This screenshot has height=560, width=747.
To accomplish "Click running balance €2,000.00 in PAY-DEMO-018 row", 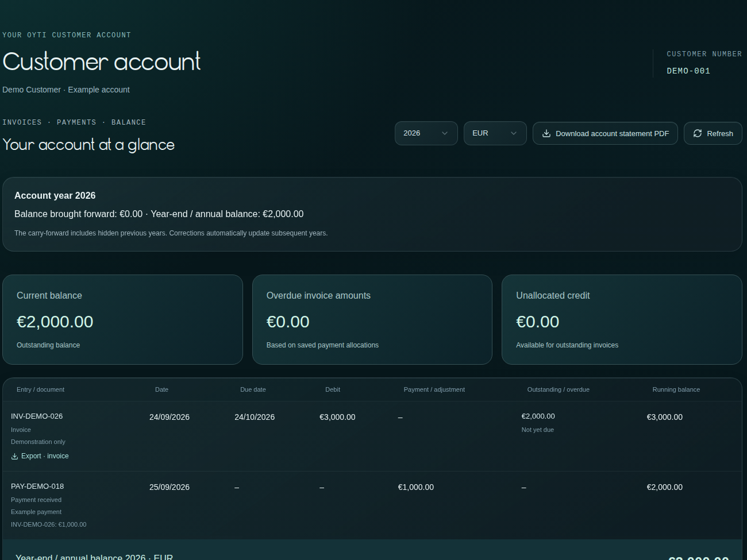I will point(665,487).
